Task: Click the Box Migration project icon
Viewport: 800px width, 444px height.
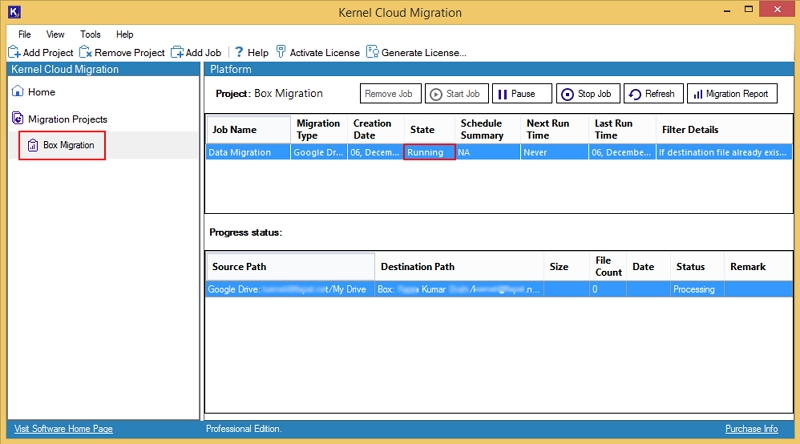Action: pyautogui.click(x=33, y=145)
